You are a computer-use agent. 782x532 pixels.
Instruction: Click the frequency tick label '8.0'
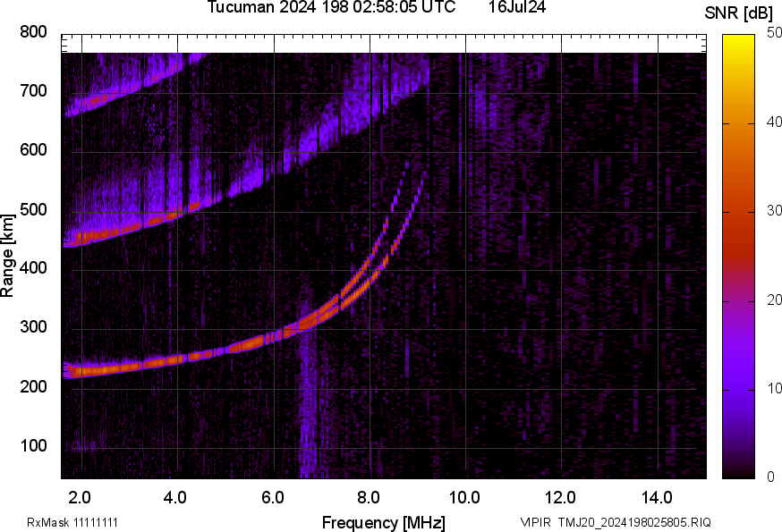click(x=369, y=497)
